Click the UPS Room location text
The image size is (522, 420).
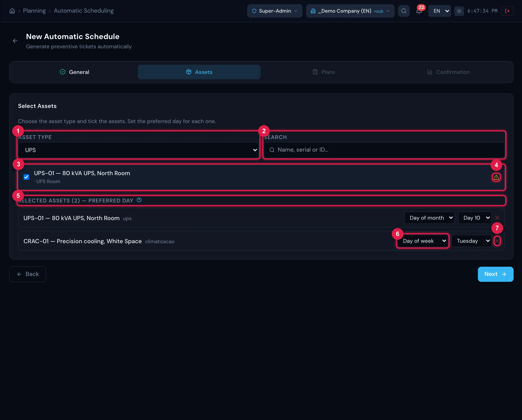click(x=48, y=181)
